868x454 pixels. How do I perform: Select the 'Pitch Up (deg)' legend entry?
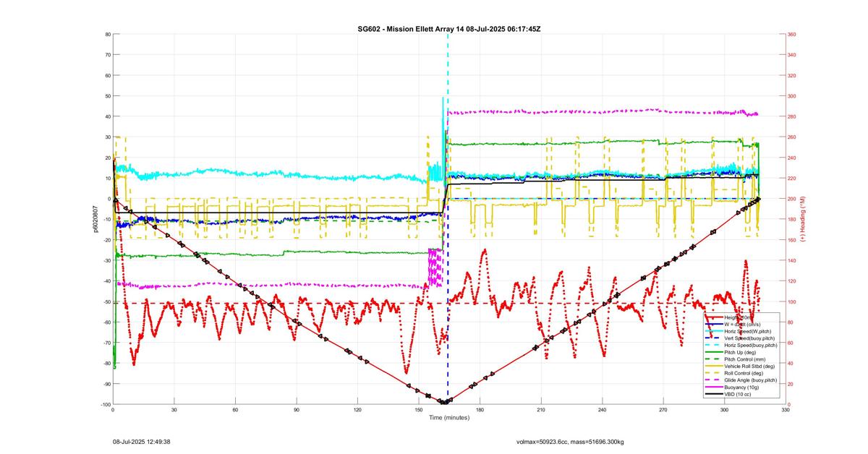click(x=731, y=353)
